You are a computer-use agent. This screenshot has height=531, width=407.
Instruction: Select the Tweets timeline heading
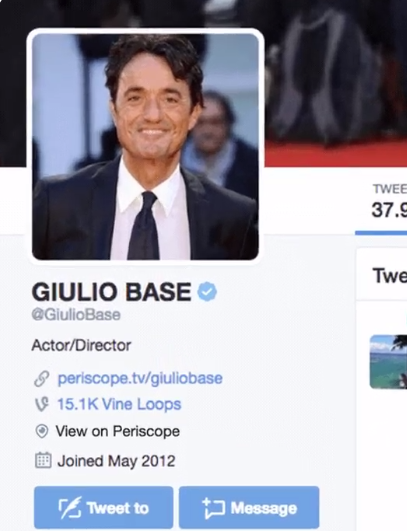coord(389,275)
